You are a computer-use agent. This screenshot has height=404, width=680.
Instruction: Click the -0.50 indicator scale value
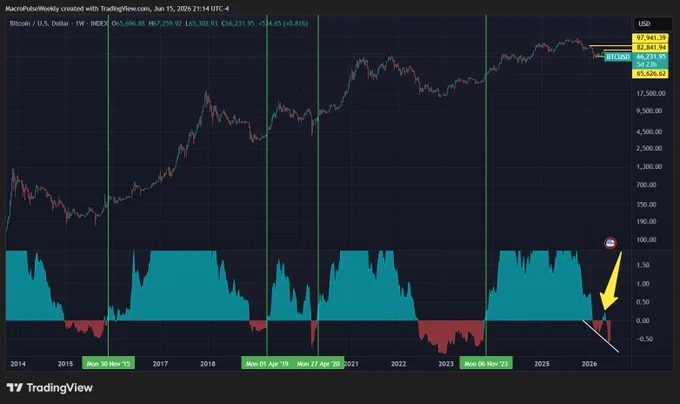(644, 339)
